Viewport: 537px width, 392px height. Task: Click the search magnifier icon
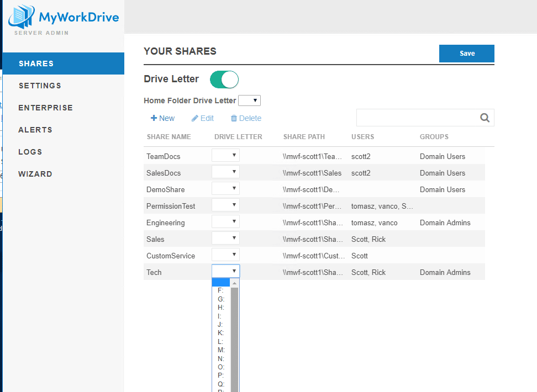click(485, 118)
